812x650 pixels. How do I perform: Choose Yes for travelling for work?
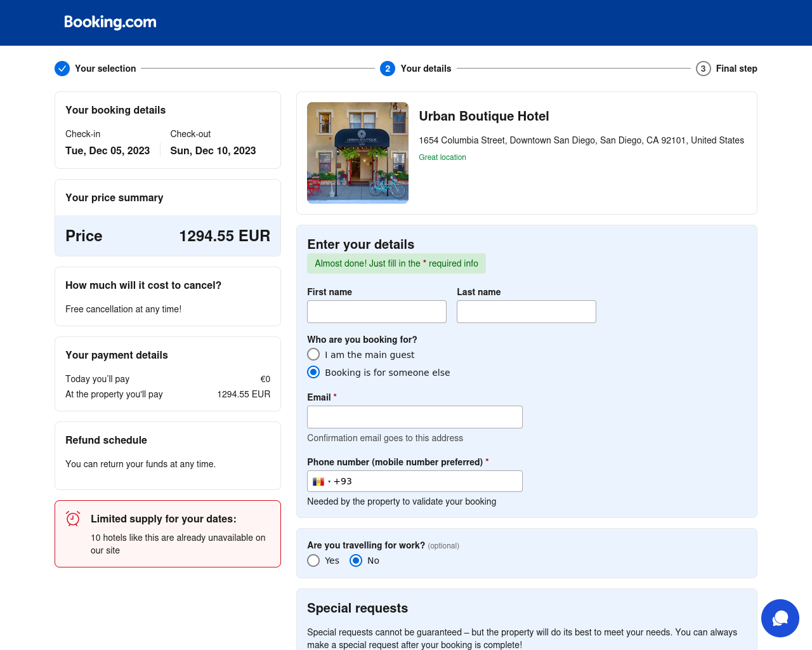(313, 560)
